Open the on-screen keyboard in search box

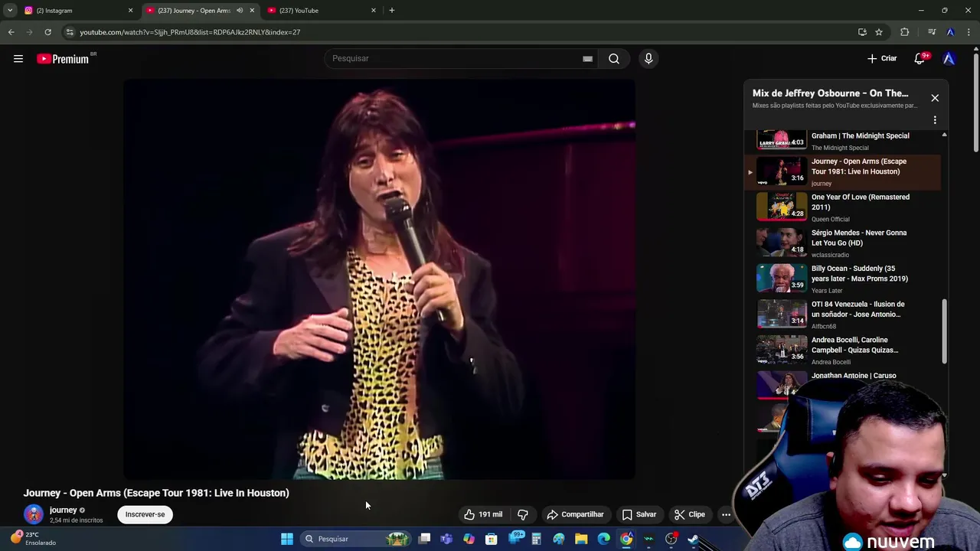587,59
